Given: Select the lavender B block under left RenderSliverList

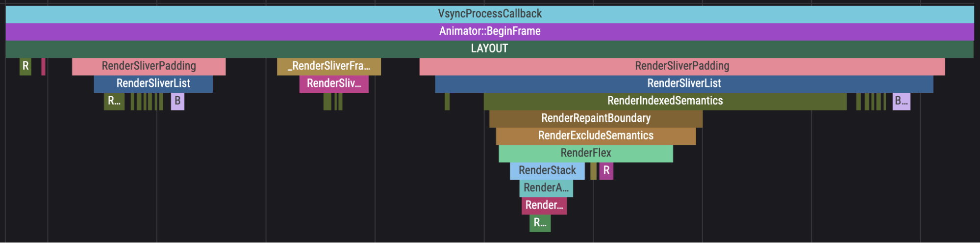Looking at the screenshot, I should pos(177,101).
